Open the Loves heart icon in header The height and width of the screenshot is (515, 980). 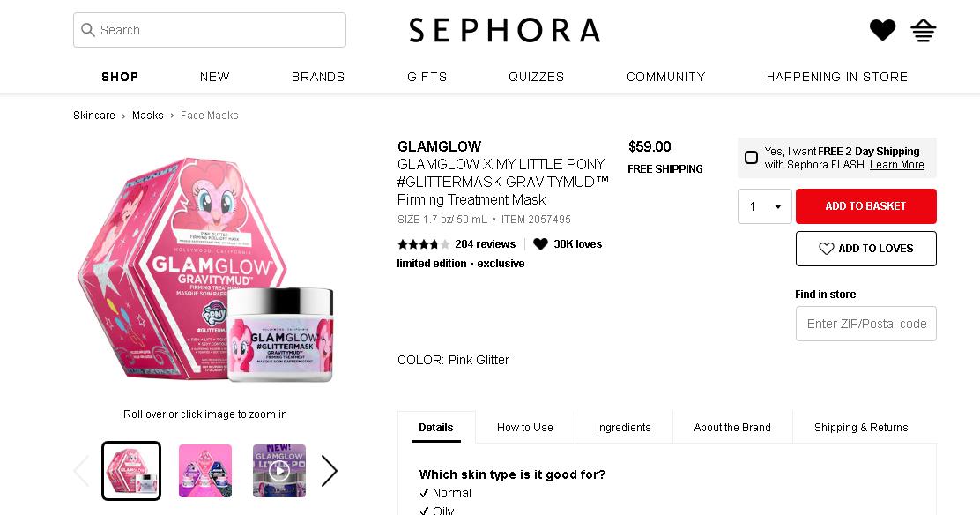click(x=882, y=30)
